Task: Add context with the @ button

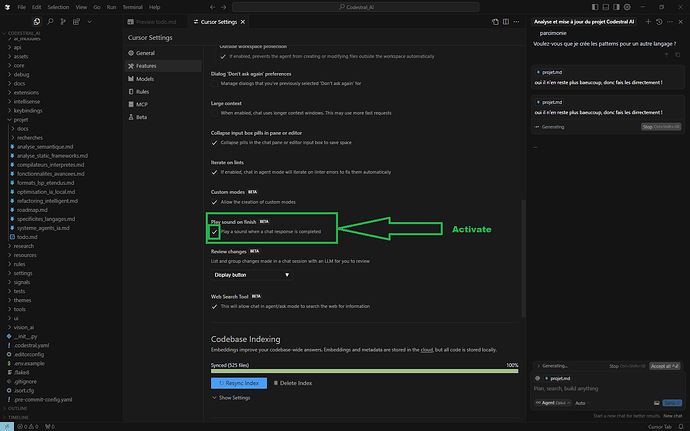Action: tap(537, 378)
